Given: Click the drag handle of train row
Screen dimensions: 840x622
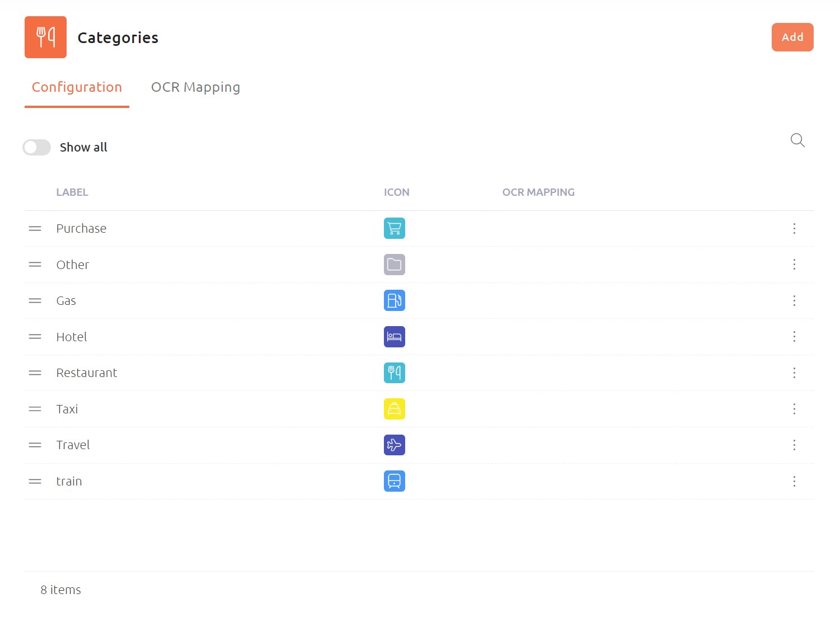Looking at the screenshot, I should click(35, 481).
